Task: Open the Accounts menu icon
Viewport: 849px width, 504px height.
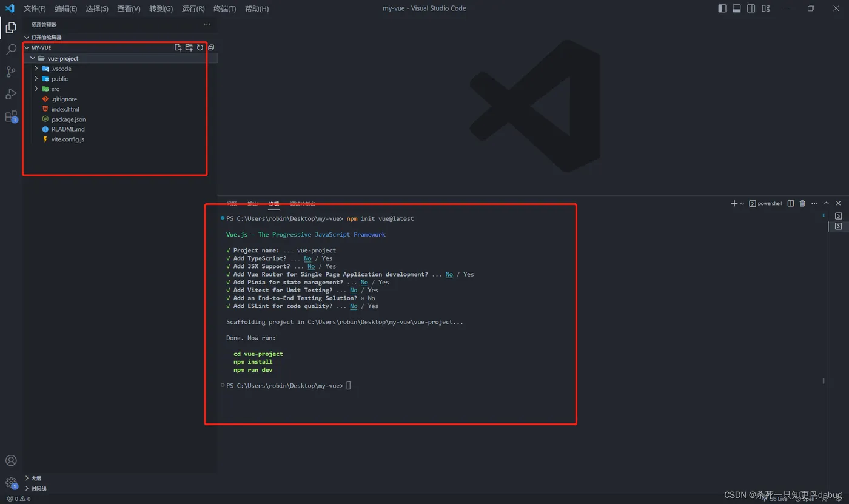Action: pyautogui.click(x=11, y=461)
